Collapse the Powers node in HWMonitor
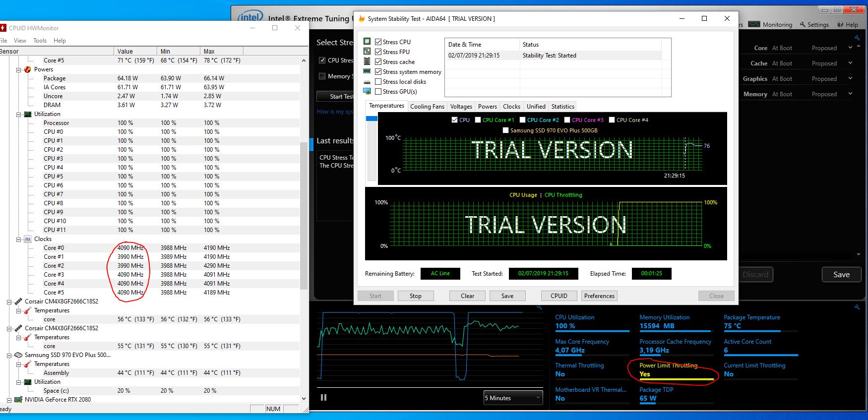Viewport: 868px width, 420px height. (18, 69)
